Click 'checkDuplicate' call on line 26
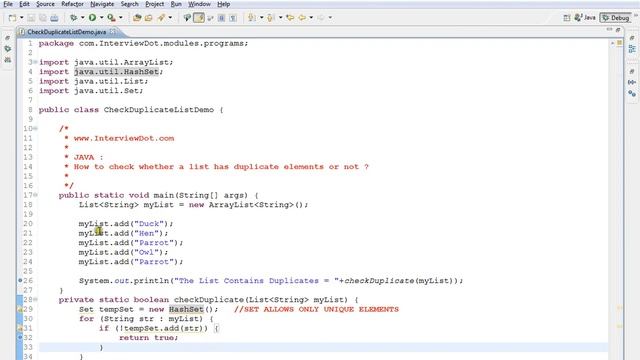 pos(379,281)
